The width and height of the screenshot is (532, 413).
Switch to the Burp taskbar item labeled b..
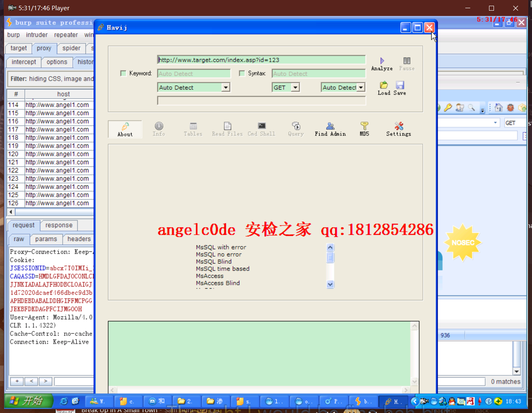click(x=363, y=401)
